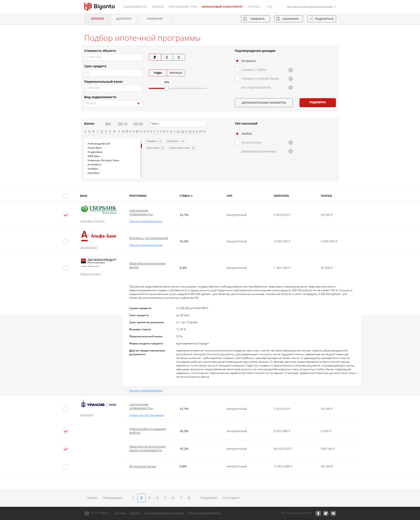This screenshot has width=420, height=520.
Task: Expand the Вид недвижимости dropdown
Action: pos(113,103)
